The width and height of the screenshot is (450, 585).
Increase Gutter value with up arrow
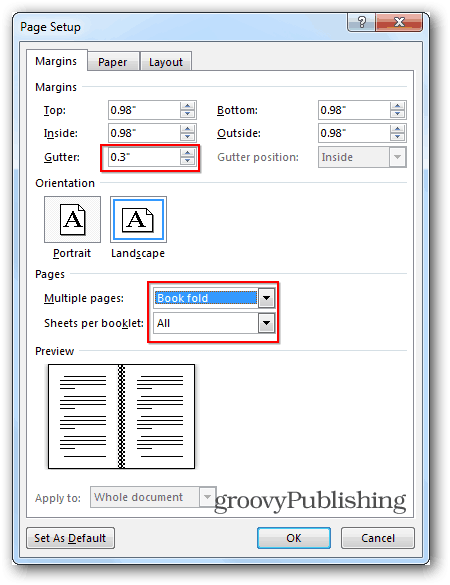pos(187,153)
